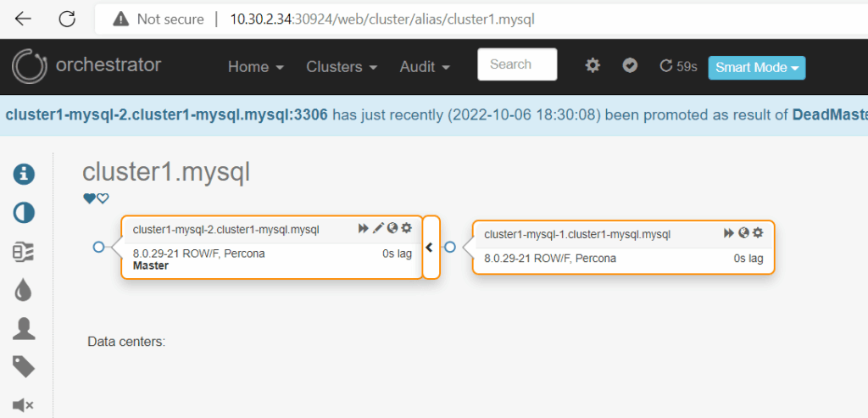Open the settings gear in the navbar
This screenshot has width=868, height=418.
tap(593, 66)
